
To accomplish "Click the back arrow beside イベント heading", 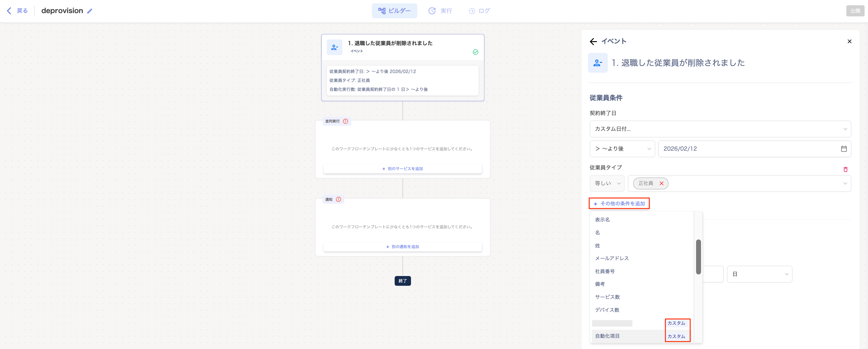I will click(x=593, y=41).
